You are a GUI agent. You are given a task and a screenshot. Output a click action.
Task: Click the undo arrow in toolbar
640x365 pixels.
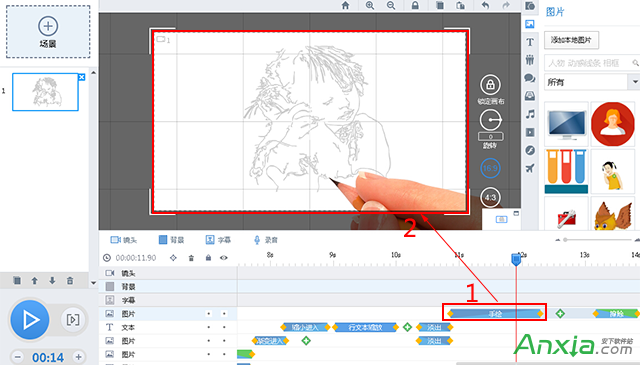coord(485,5)
